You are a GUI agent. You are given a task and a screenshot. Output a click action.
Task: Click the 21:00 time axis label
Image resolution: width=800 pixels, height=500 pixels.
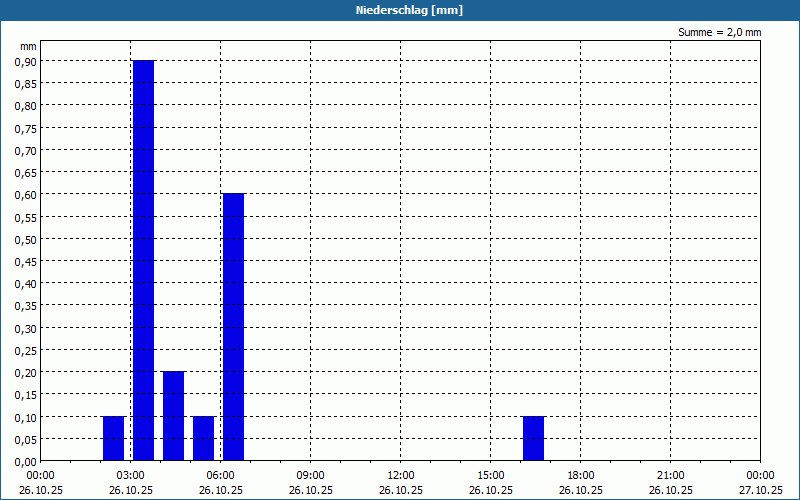[x=670, y=476]
